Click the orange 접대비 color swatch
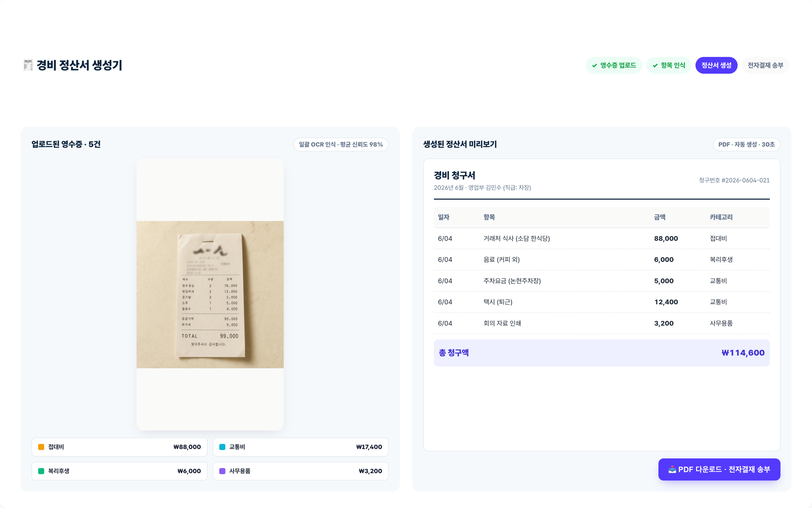812x508 pixels. [41, 447]
